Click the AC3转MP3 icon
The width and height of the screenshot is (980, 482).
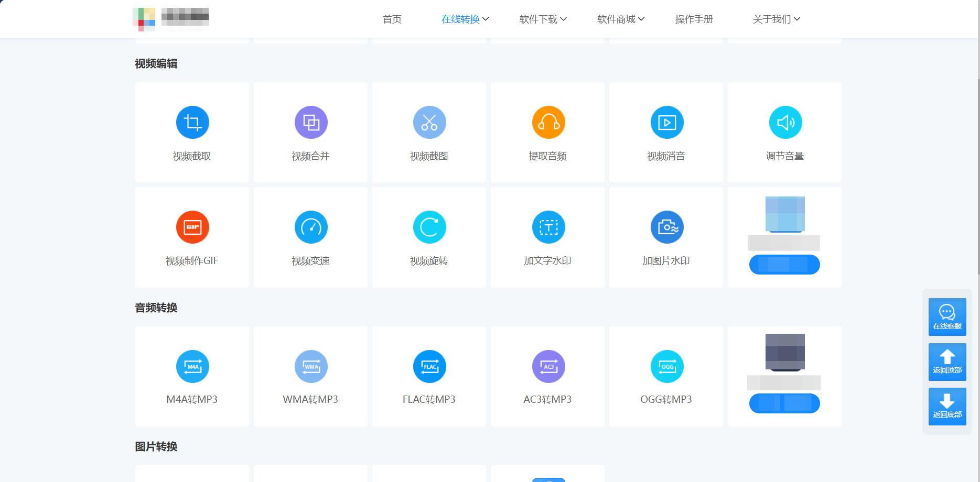click(x=548, y=367)
